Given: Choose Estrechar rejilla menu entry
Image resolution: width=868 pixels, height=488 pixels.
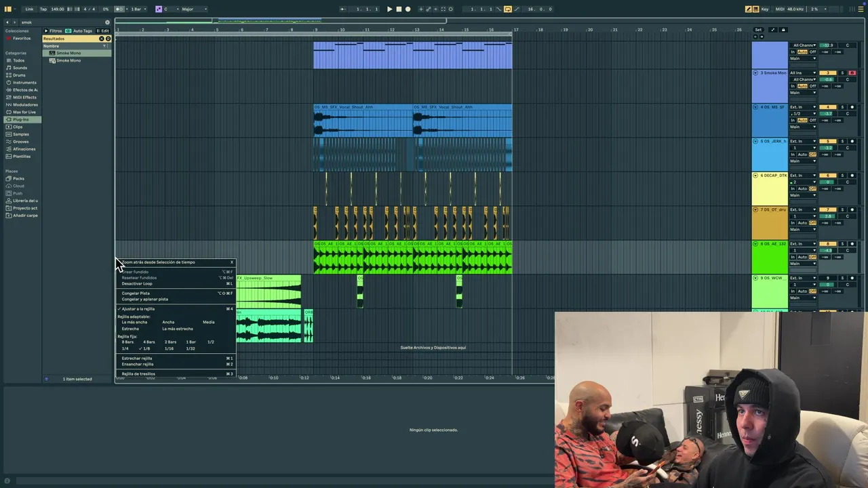Looking at the screenshot, I should coord(176,359).
